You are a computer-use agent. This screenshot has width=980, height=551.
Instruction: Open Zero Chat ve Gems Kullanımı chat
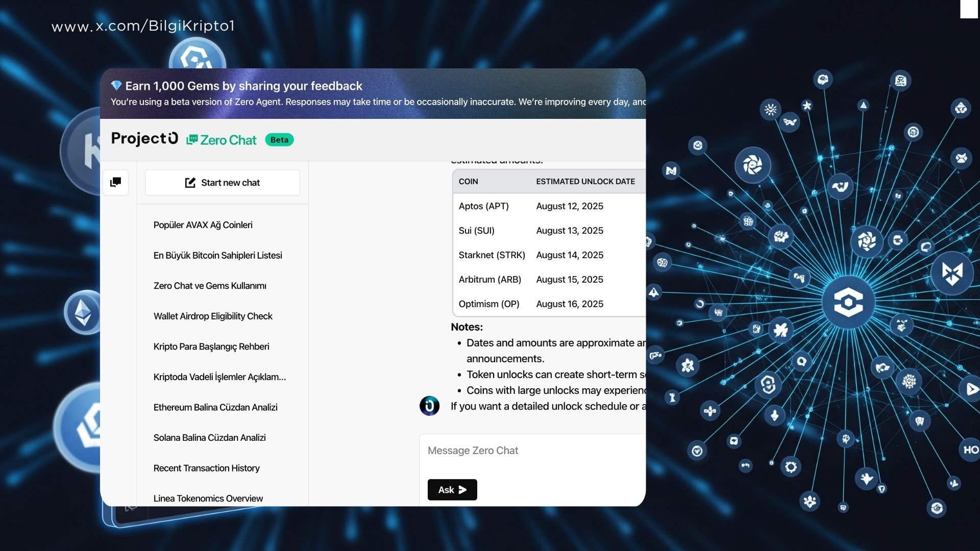(x=210, y=286)
